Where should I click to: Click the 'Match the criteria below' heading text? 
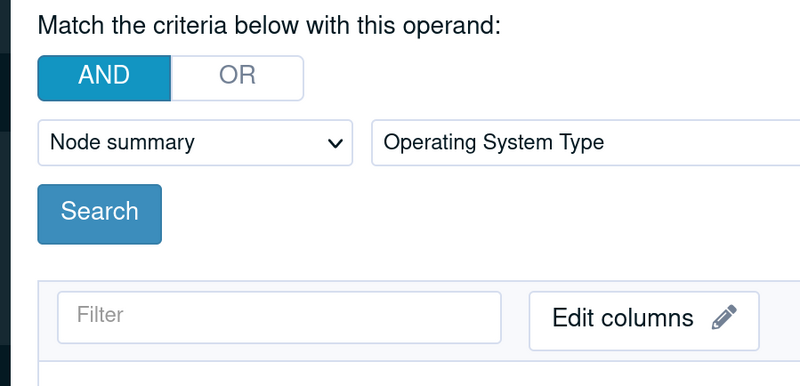pos(269,25)
